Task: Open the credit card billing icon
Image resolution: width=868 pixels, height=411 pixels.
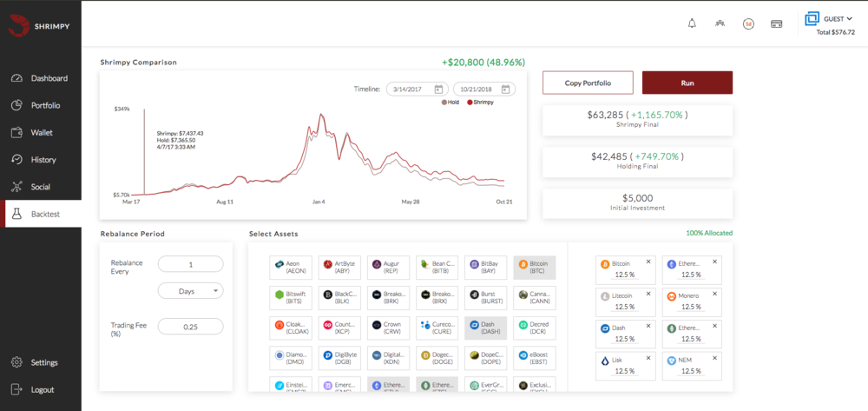Action: (x=776, y=24)
